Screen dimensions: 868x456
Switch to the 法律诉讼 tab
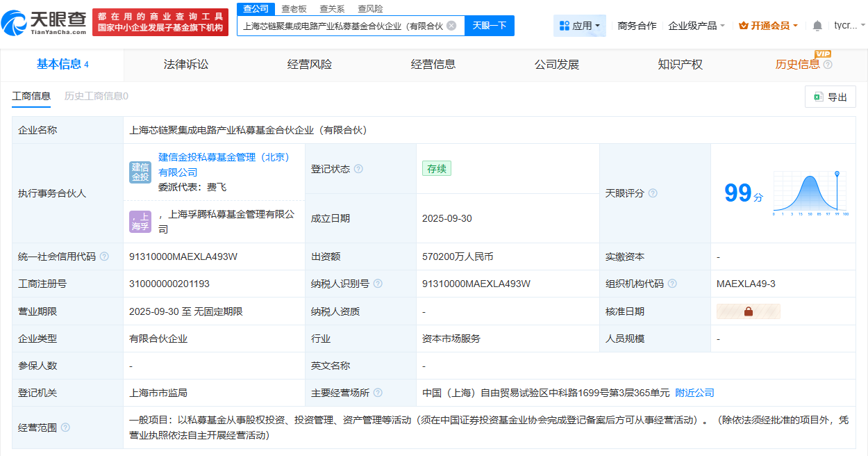pyautogui.click(x=186, y=65)
